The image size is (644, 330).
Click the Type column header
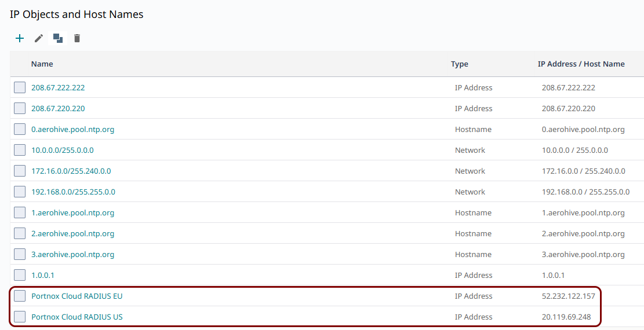click(460, 64)
